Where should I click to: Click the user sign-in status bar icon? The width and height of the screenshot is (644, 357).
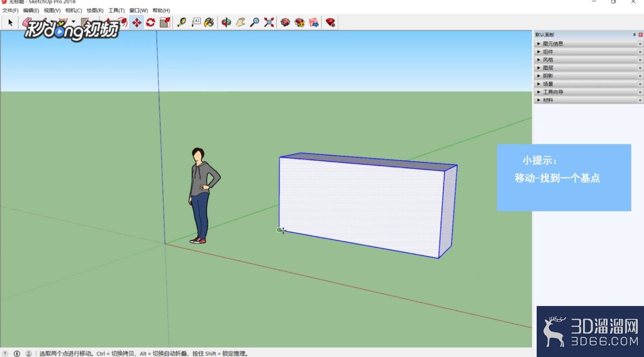28,354
